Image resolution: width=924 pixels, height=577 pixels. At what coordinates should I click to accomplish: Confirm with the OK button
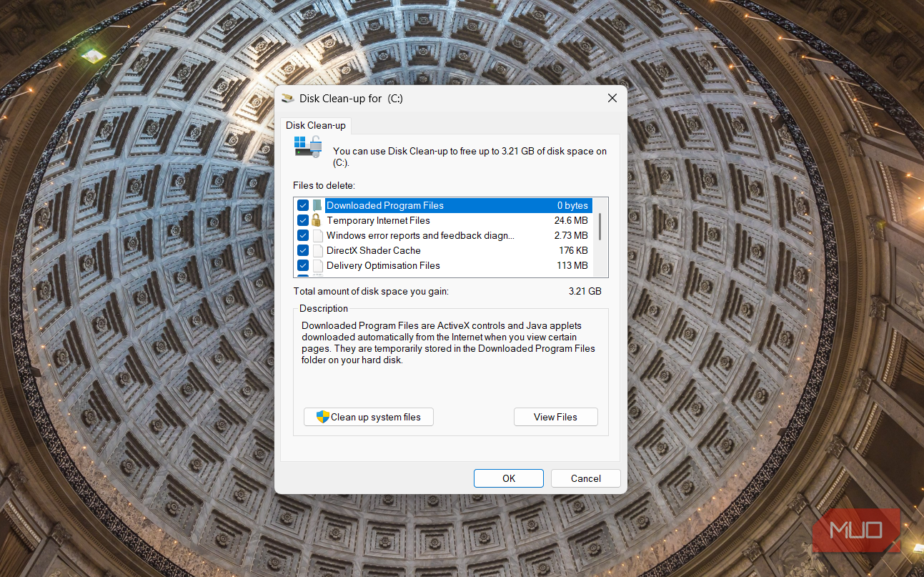[509, 478]
